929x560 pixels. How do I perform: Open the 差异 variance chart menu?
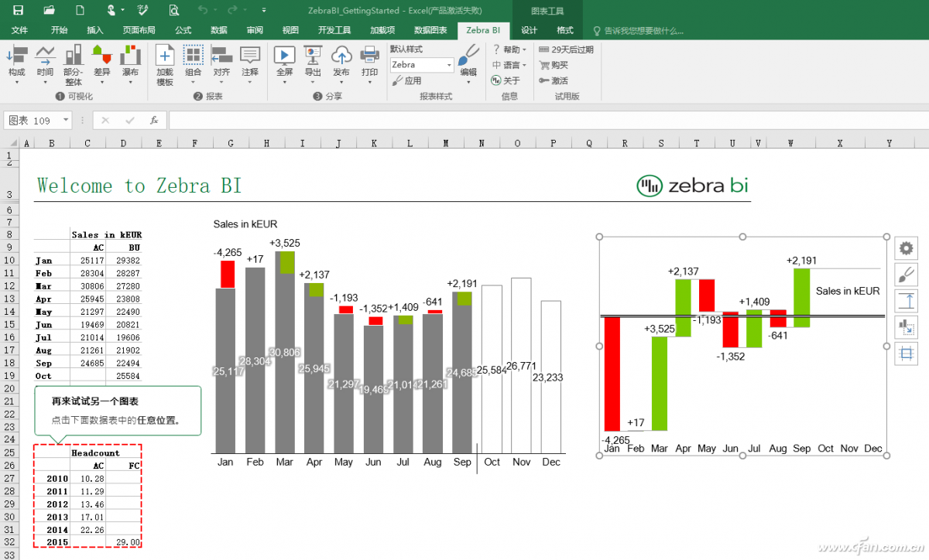[x=102, y=64]
